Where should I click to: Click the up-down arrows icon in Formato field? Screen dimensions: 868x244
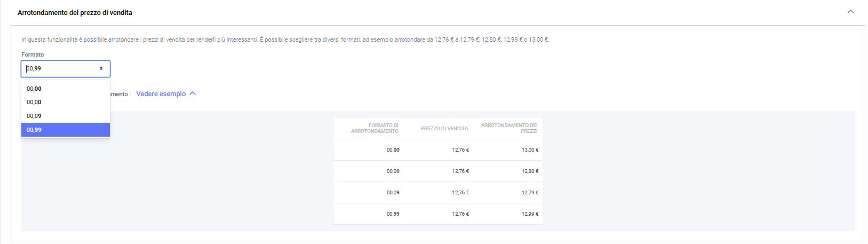click(x=101, y=69)
